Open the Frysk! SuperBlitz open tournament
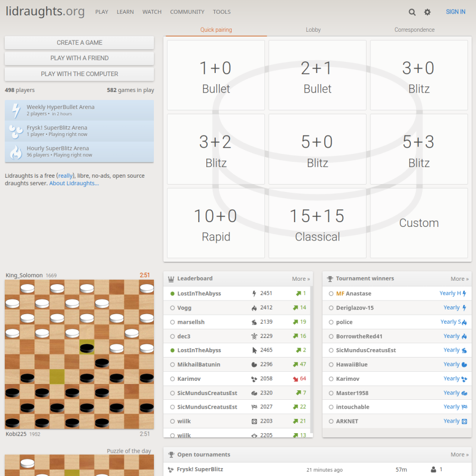This screenshot has width=476, height=476. (x=200, y=469)
